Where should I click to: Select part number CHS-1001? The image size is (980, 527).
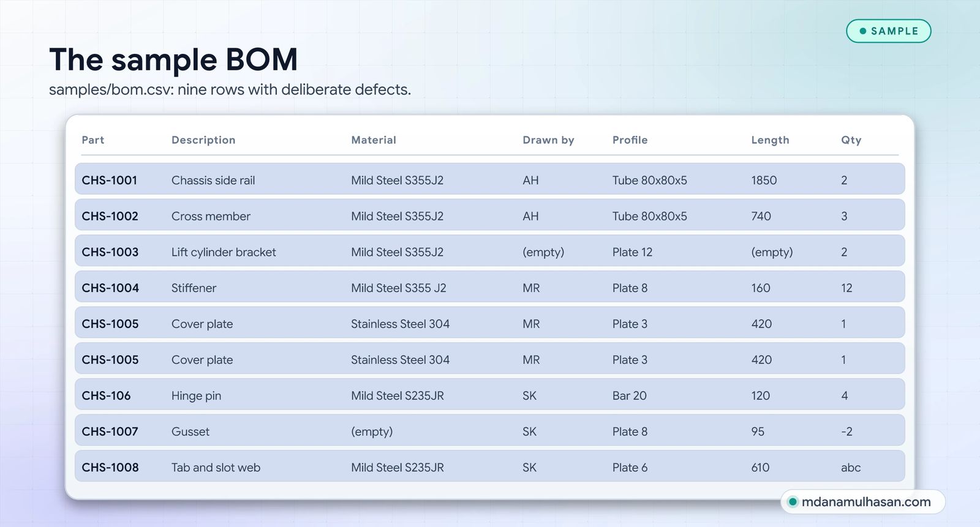click(x=109, y=181)
